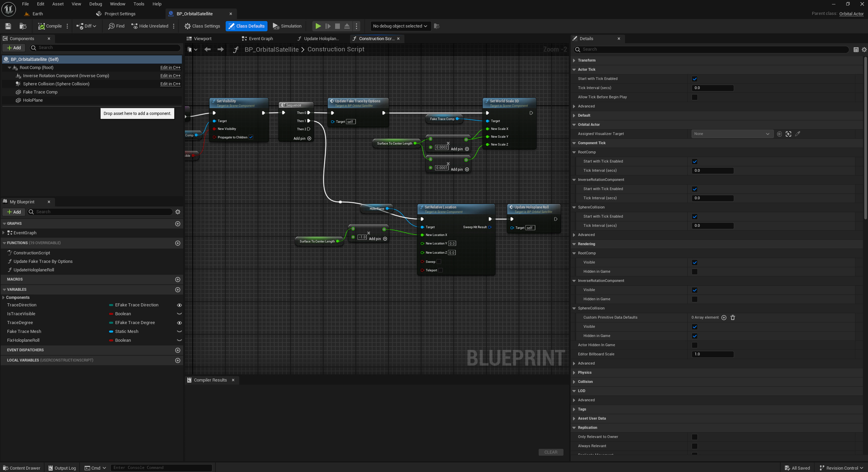Enable Allow Tick Before Begin Play

695,97
